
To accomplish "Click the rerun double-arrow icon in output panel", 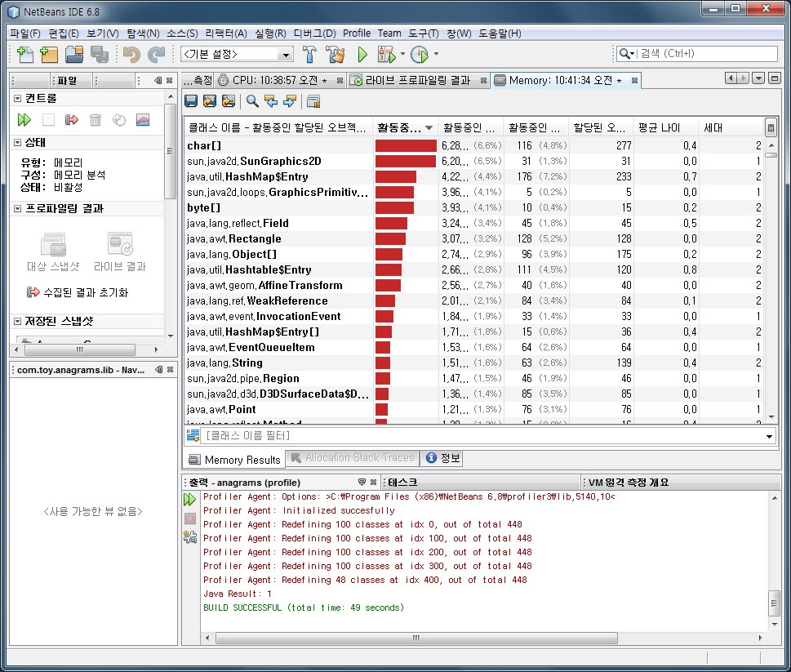I will pos(189,500).
